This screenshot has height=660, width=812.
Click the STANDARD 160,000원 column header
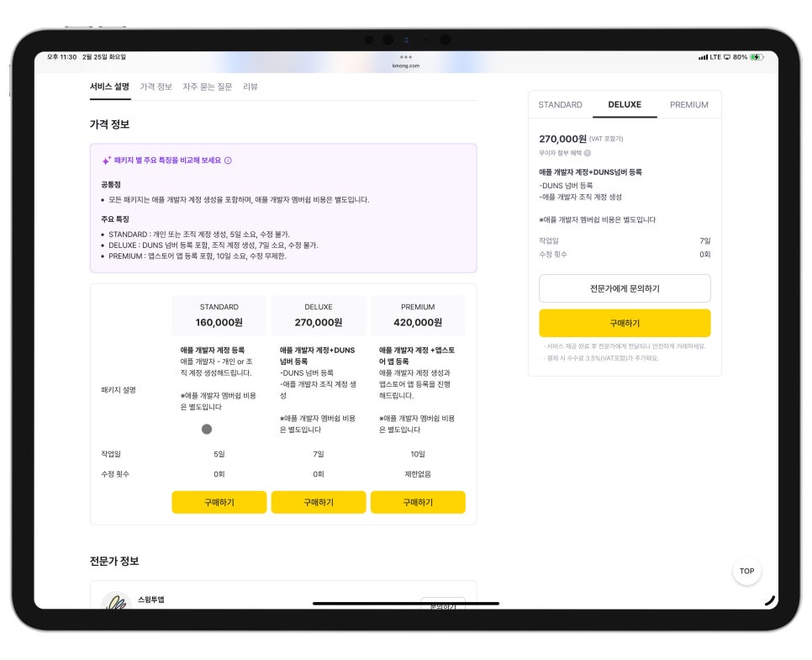click(x=219, y=315)
